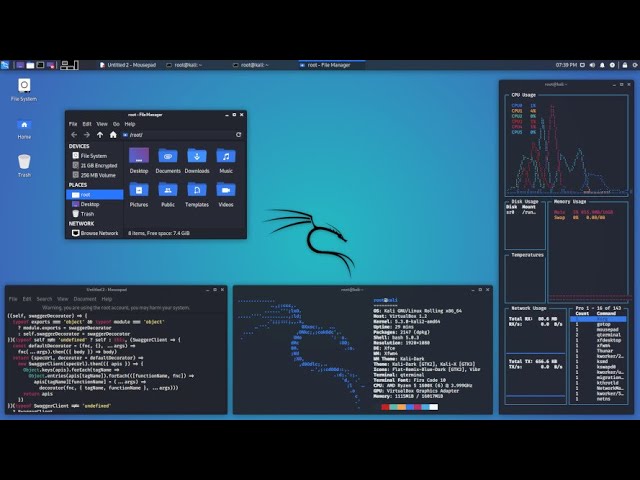Open the File menu in Mousepad
640x480 pixels.
point(13,299)
